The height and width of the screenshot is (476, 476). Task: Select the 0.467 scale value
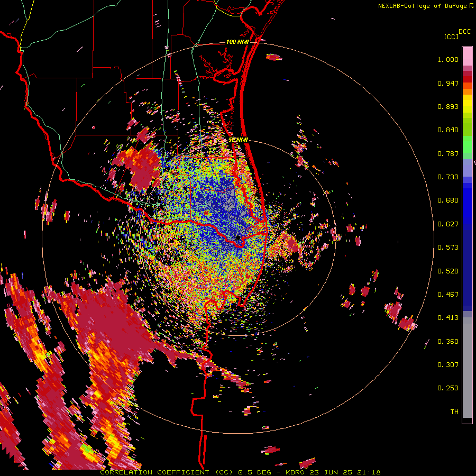(448, 295)
